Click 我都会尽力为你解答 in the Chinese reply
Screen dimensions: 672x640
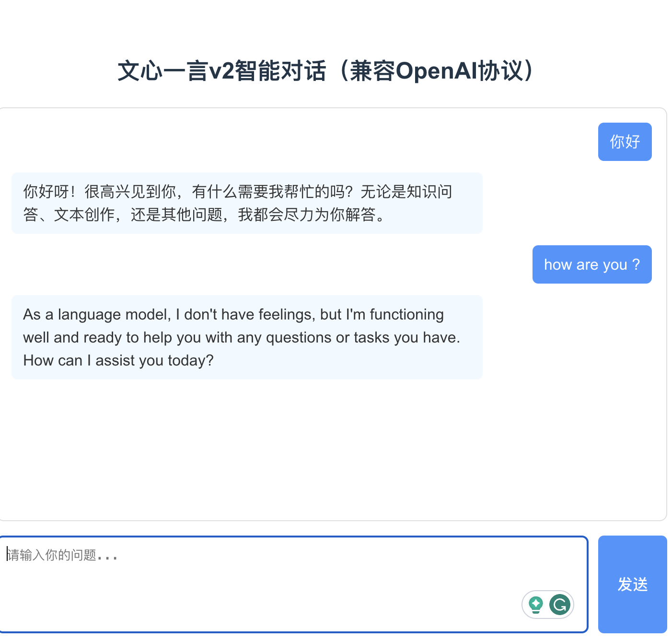[307, 215]
